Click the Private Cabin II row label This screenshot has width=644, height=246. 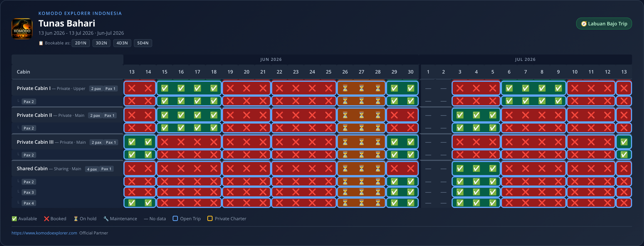click(34, 115)
